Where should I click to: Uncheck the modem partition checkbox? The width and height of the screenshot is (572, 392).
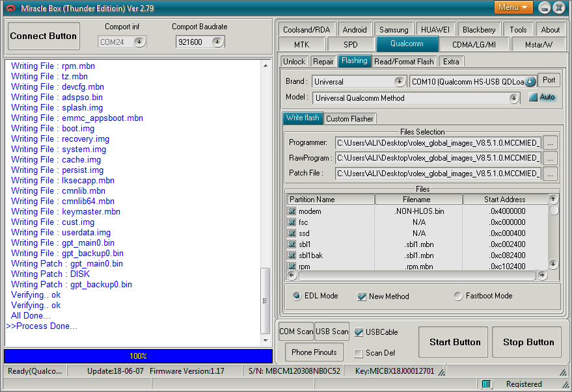[292, 211]
